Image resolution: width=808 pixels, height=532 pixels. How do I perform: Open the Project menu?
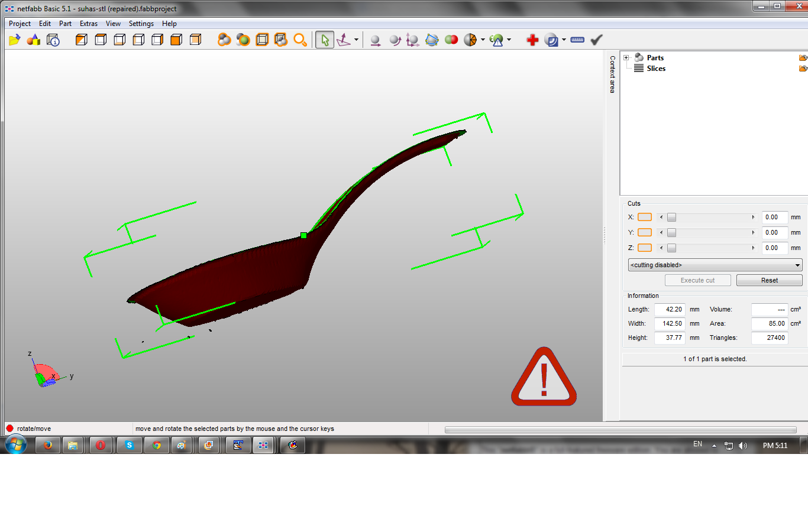click(20, 24)
